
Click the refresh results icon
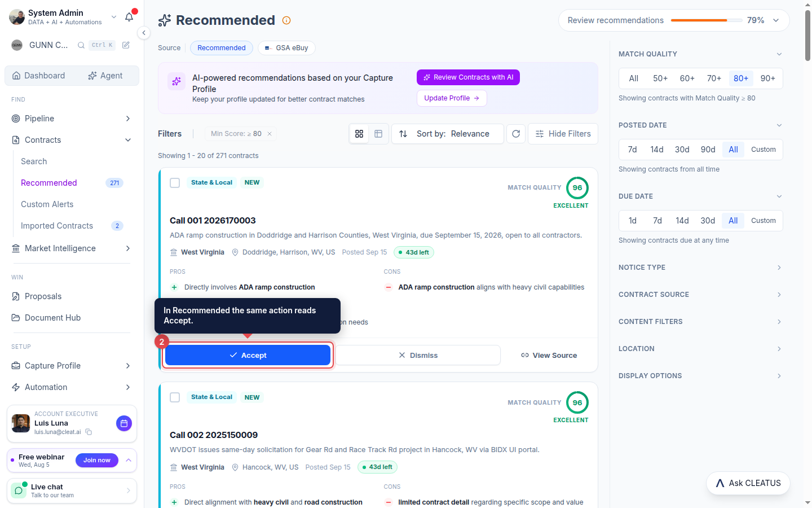click(516, 134)
